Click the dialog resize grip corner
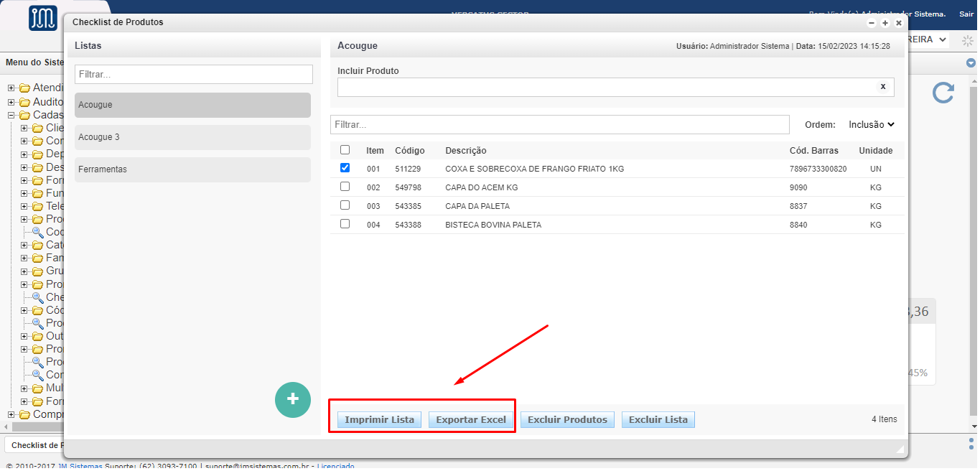This screenshot has height=471, width=980. [900, 449]
